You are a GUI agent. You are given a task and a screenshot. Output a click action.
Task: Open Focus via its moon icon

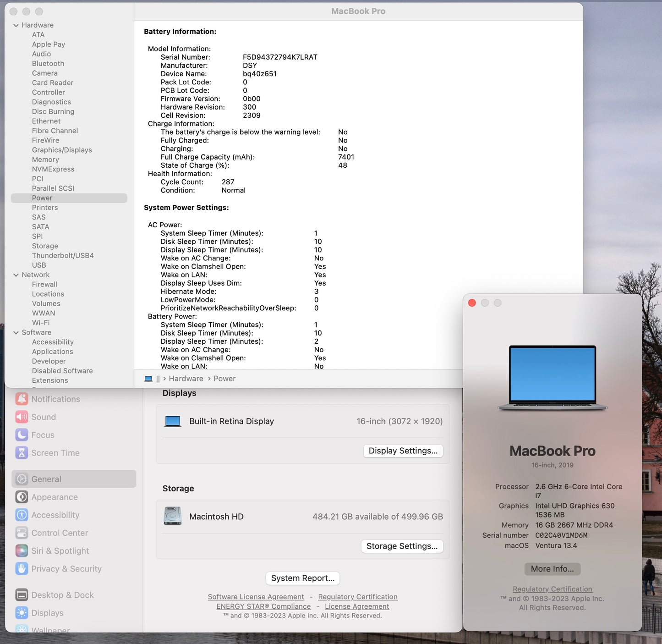22,435
